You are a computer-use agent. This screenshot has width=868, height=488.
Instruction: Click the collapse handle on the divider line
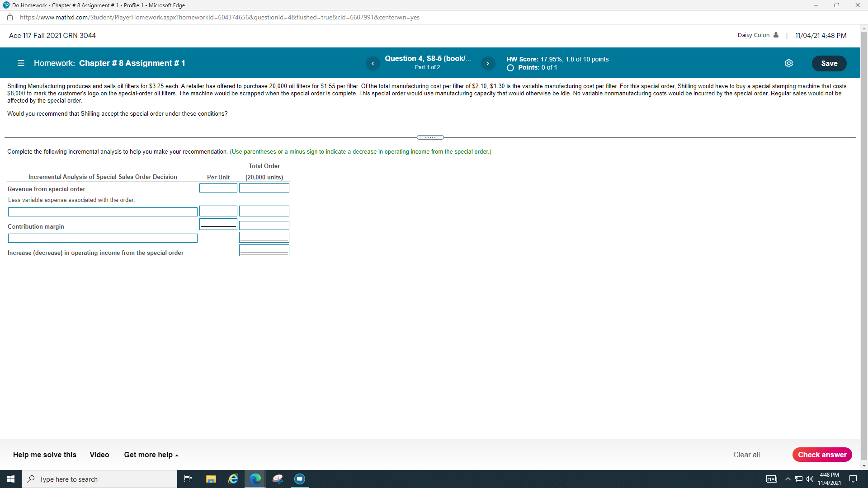pos(430,137)
